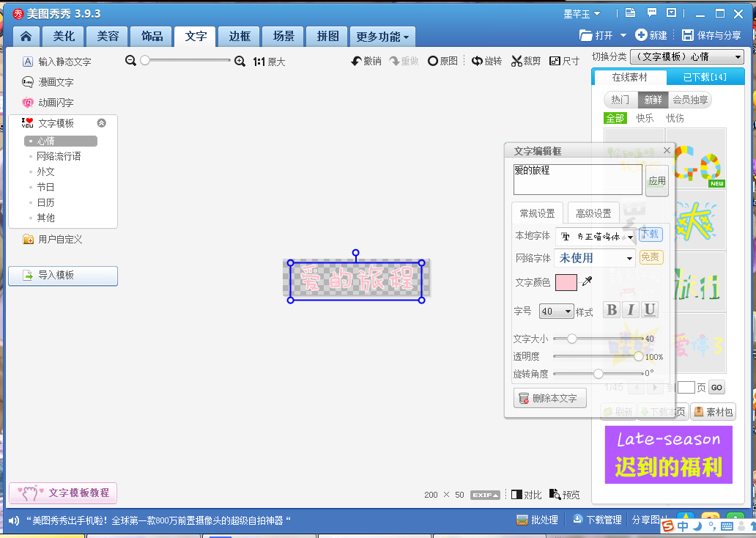Click the 删除本文字 button
The width and height of the screenshot is (756, 538).
point(549,398)
